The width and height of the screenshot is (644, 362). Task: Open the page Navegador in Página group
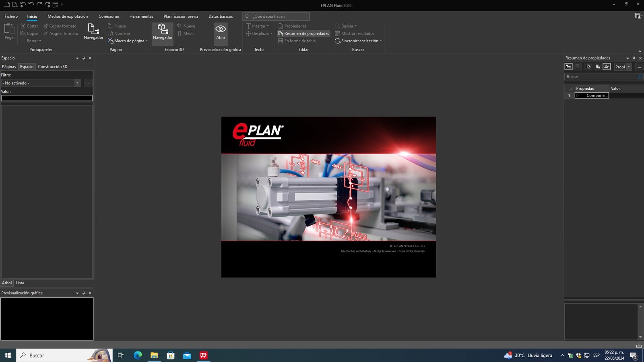pyautogui.click(x=93, y=32)
